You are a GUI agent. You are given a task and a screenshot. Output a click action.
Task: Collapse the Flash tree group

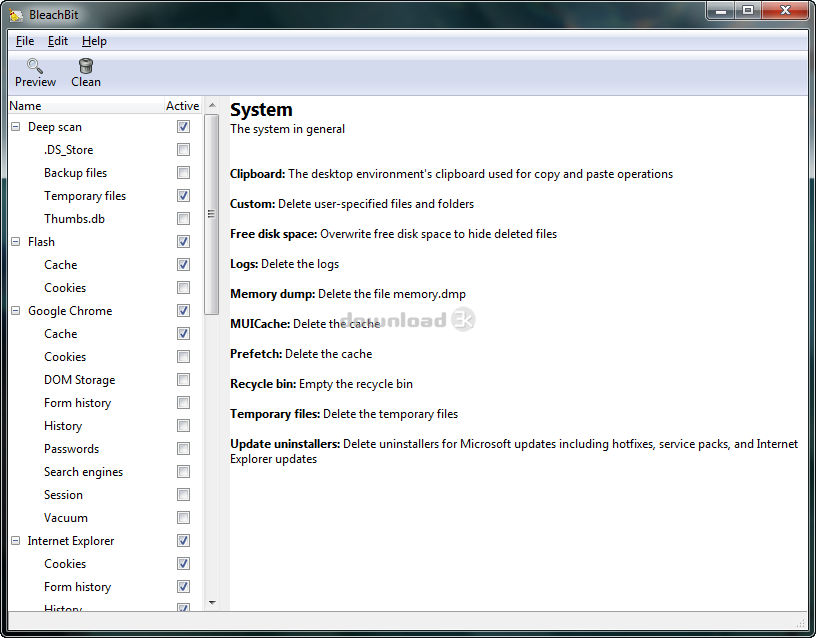point(16,241)
